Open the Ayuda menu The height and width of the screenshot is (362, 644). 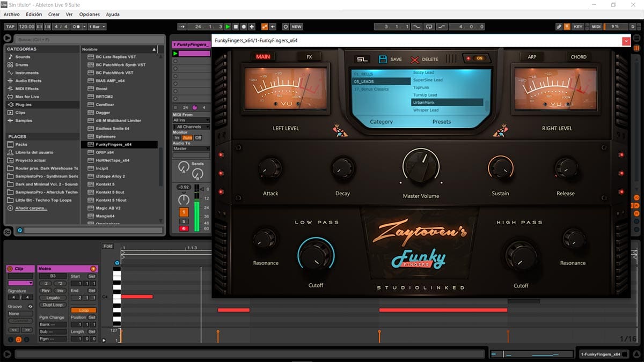point(113,14)
